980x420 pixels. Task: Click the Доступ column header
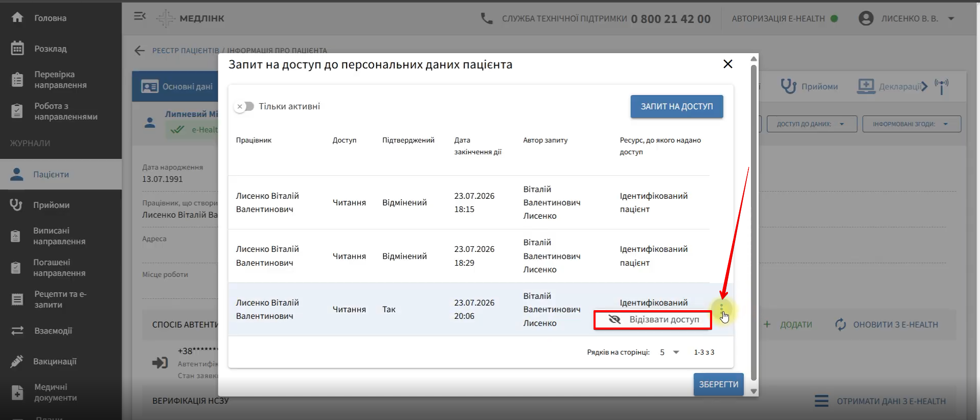coord(345,140)
